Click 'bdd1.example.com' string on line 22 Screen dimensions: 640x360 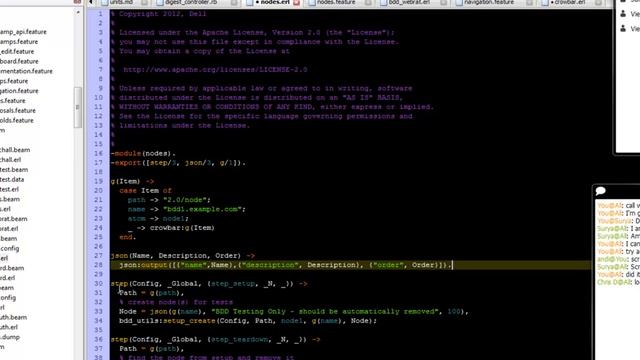click(x=202, y=209)
